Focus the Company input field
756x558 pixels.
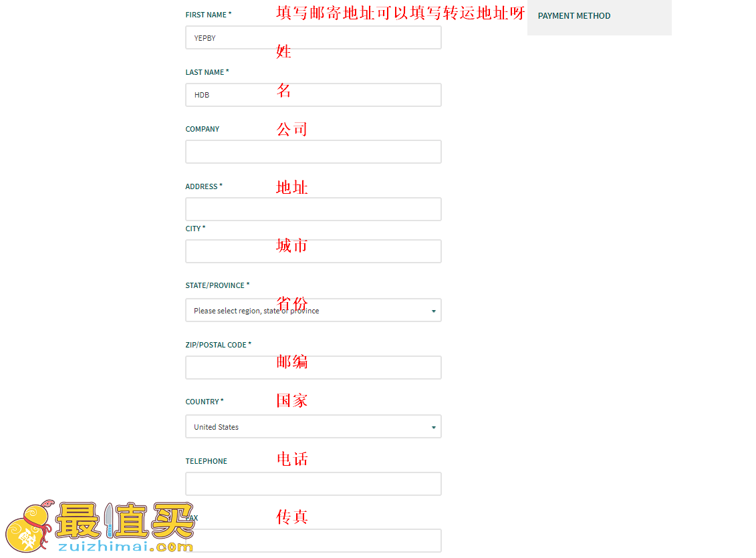[x=313, y=152]
